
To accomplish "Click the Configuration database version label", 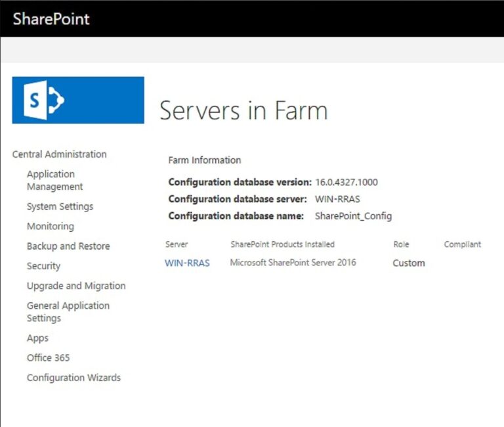I will pos(240,182).
